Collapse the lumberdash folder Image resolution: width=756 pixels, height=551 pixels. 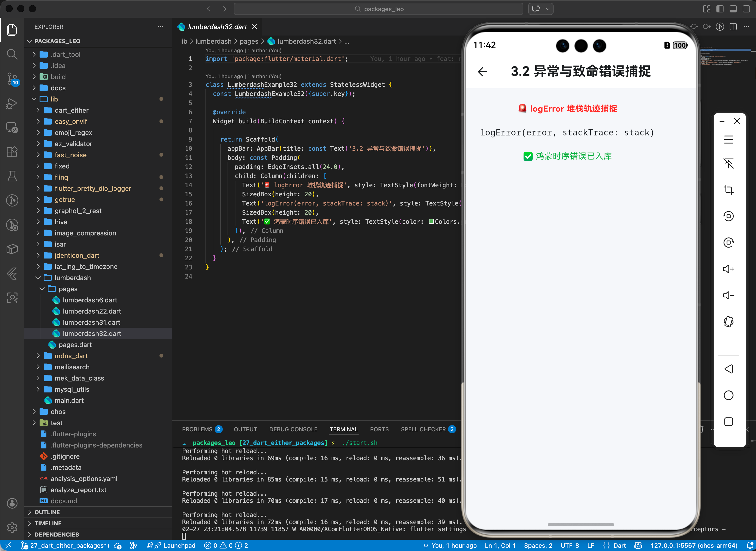[72, 278]
